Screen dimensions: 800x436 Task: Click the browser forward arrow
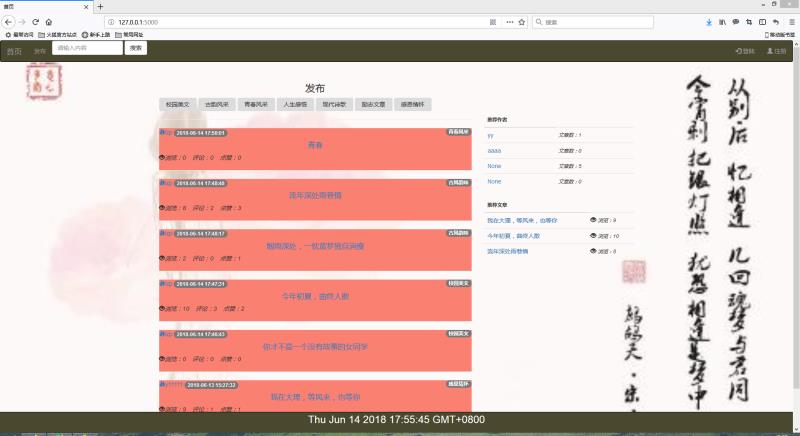coord(22,22)
